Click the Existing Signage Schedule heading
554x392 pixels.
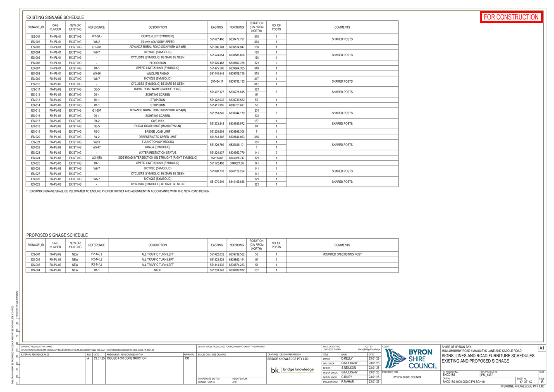pyautogui.click(x=55, y=17)
